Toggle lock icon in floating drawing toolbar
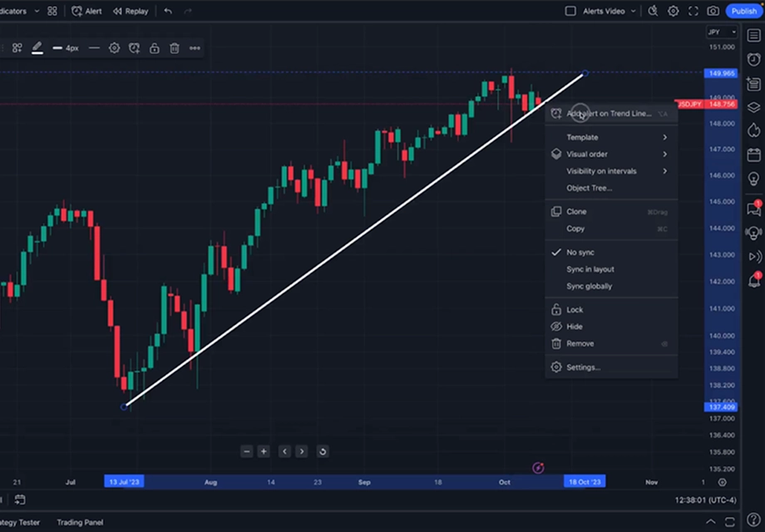This screenshot has width=765, height=532. click(x=154, y=47)
